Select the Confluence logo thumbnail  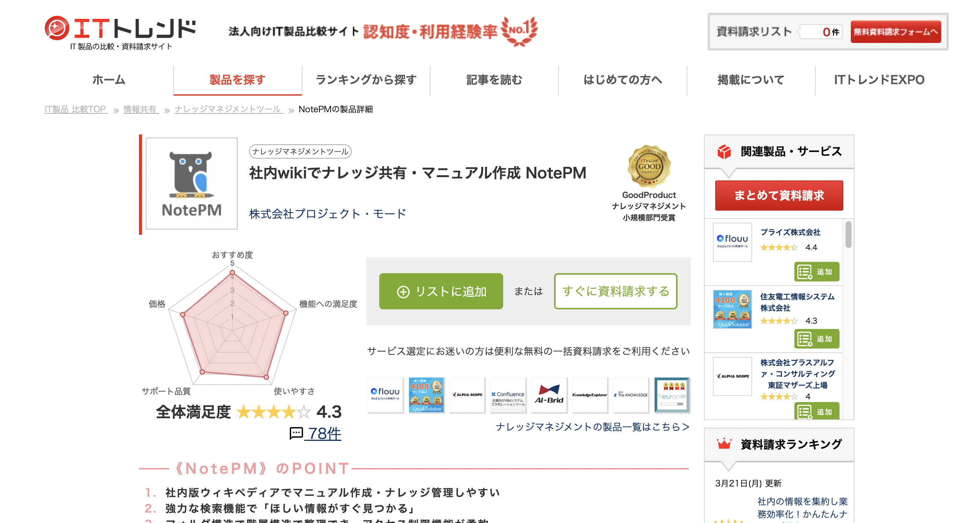(508, 396)
